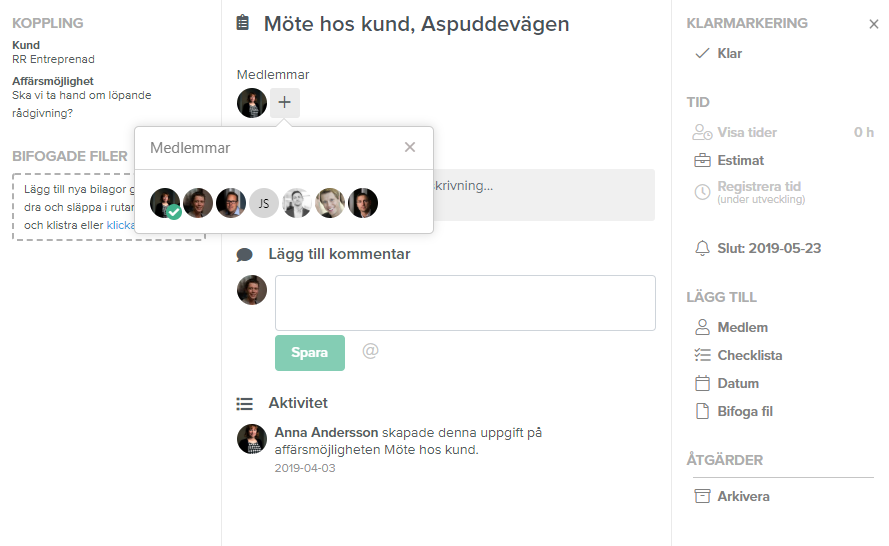This screenshot has height=546, width=889.
Task: Add a Checklista to the task
Action: [749, 355]
